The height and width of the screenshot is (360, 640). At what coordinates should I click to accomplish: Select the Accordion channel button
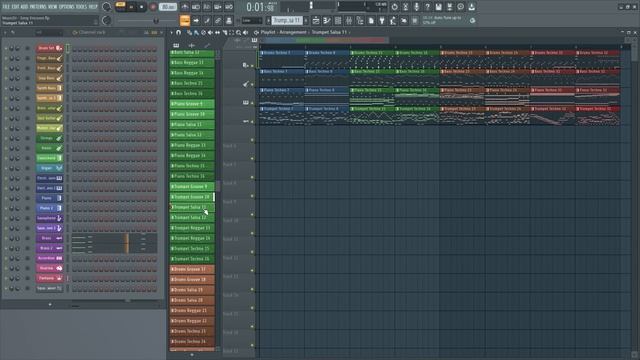[49, 258]
